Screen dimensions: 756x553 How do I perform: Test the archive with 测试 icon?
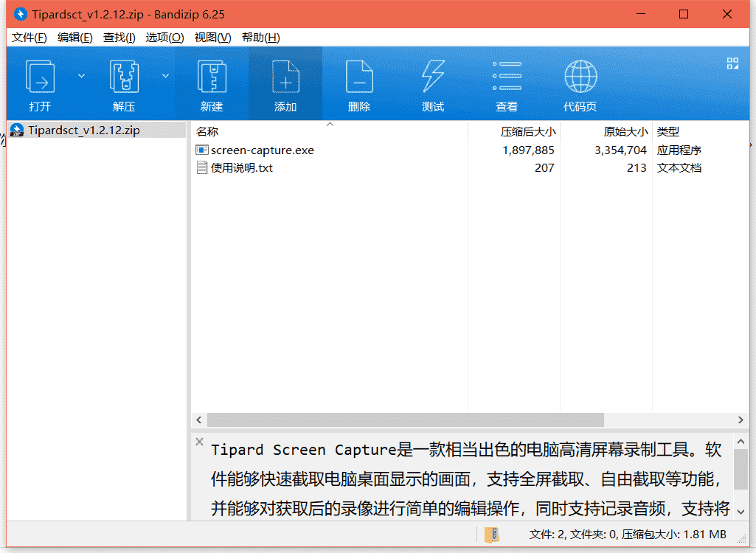pos(433,77)
